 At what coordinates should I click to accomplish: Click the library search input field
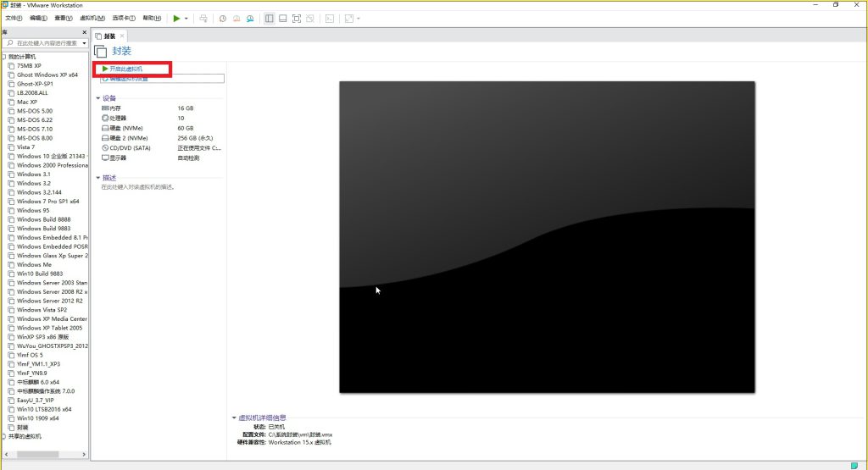pos(46,42)
